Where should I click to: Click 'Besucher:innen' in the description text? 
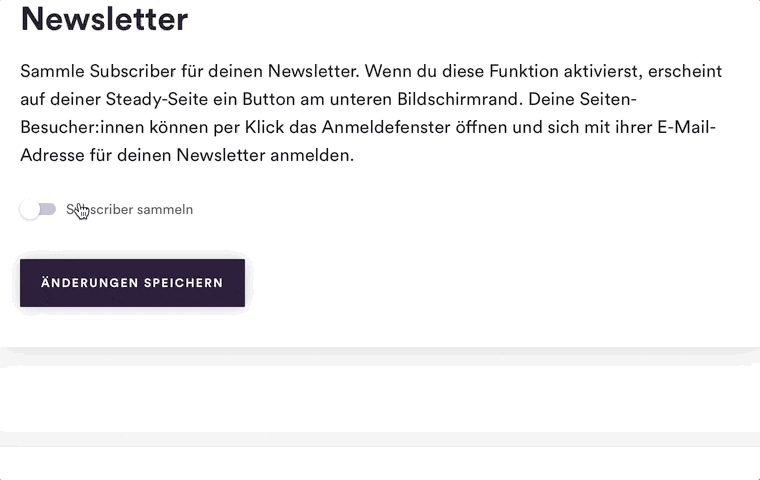point(82,127)
